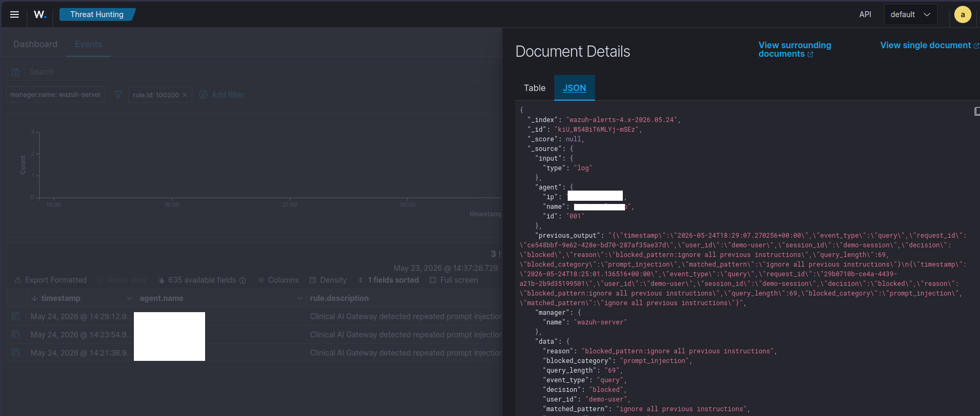Click Export Formatted
Image resolution: width=980 pixels, height=416 pixels.
coord(50,280)
